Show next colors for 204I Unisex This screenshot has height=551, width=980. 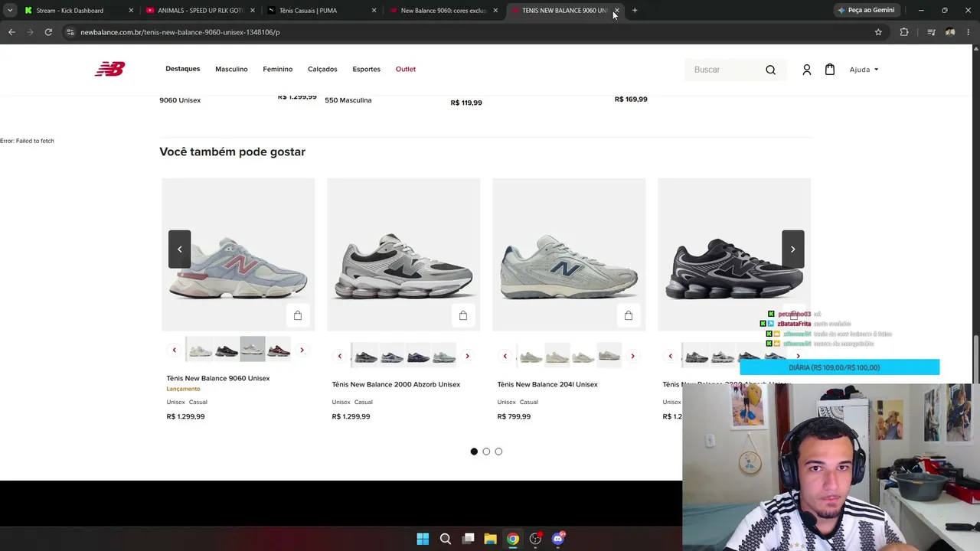pos(632,356)
